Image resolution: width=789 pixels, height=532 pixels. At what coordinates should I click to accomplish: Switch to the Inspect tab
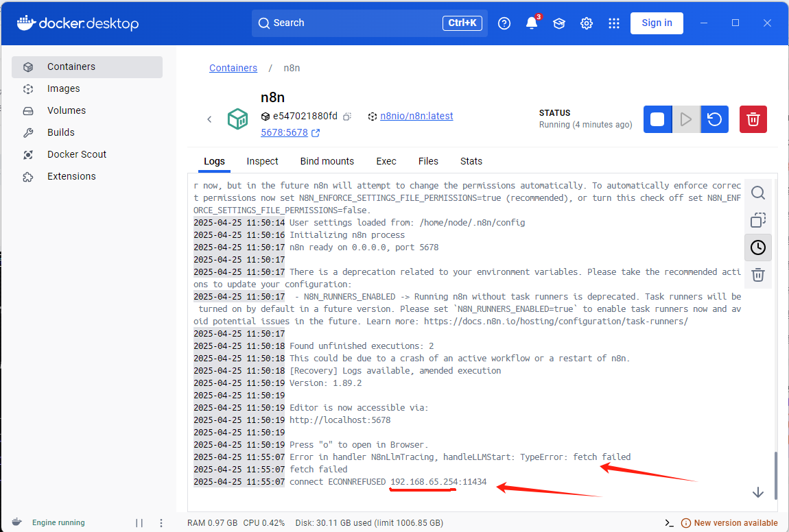point(262,161)
